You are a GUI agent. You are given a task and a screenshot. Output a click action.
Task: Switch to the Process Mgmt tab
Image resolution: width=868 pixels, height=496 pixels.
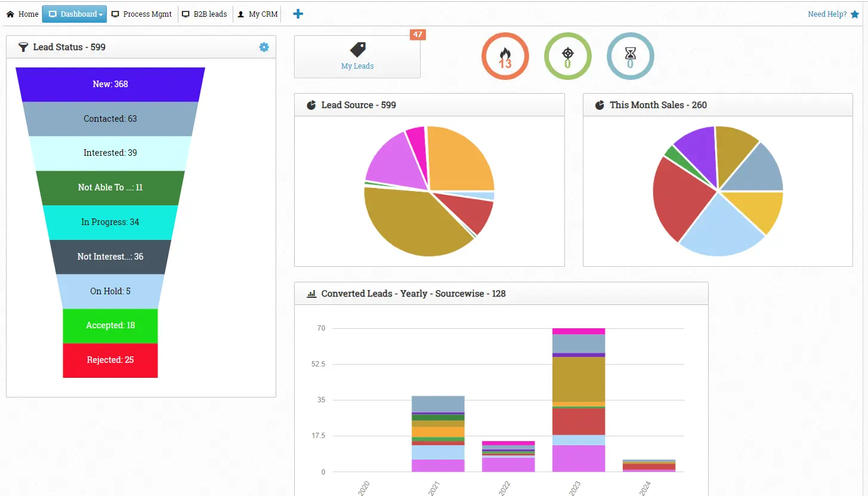pyautogui.click(x=141, y=14)
